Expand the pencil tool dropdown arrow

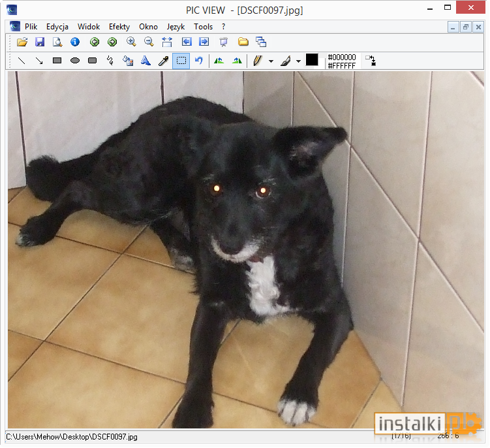click(x=271, y=61)
